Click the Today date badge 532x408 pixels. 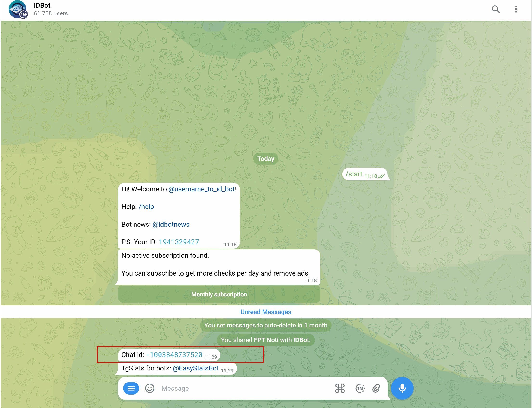click(266, 159)
